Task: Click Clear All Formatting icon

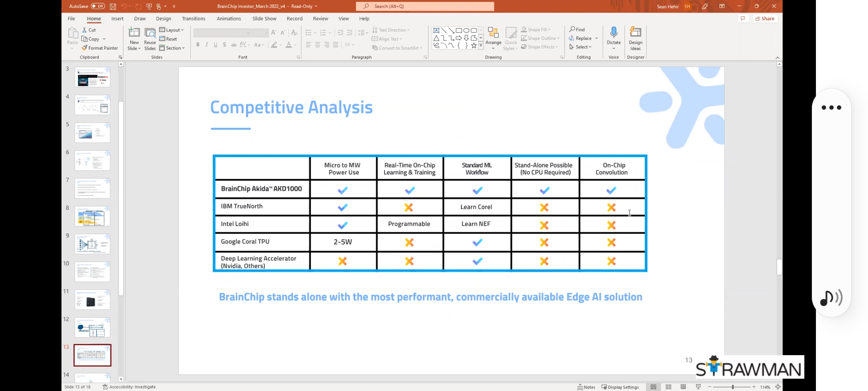Action: click(294, 33)
